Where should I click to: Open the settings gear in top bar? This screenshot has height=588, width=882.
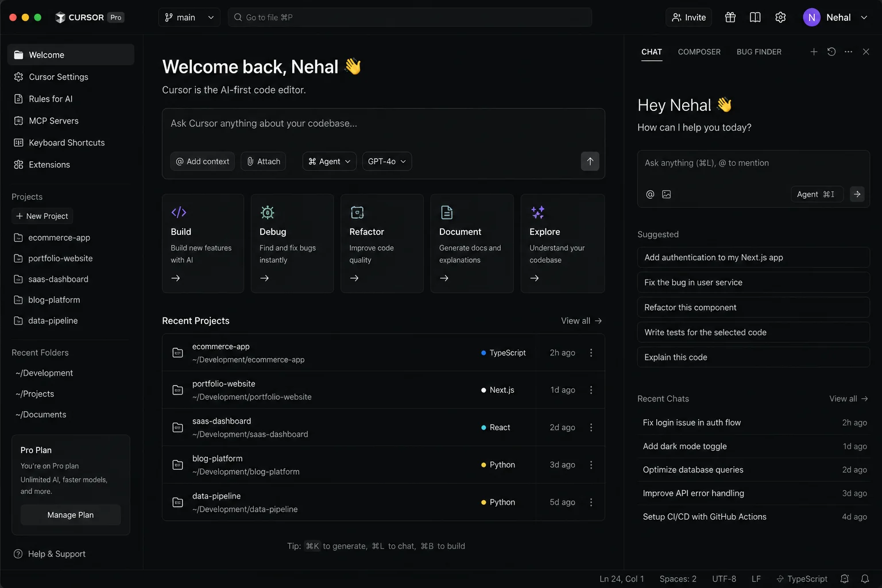(780, 17)
